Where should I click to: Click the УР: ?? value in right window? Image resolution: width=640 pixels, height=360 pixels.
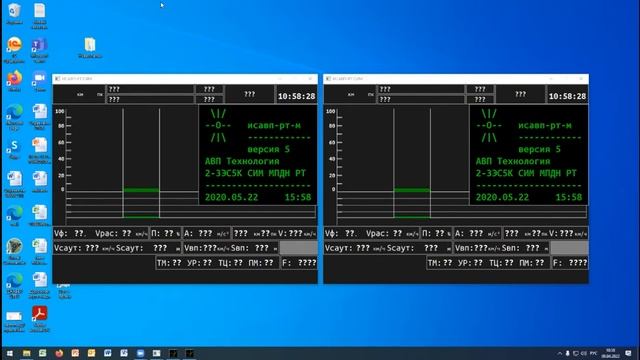click(x=471, y=263)
